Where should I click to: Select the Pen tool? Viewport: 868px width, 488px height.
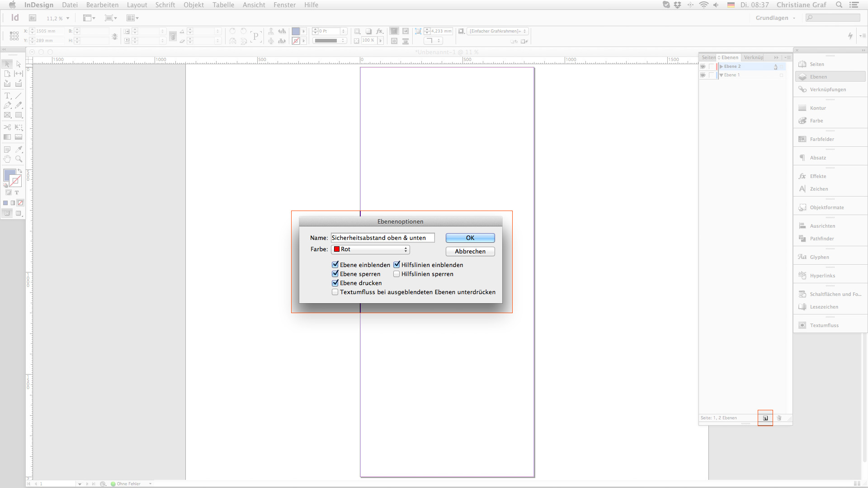click(7, 105)
